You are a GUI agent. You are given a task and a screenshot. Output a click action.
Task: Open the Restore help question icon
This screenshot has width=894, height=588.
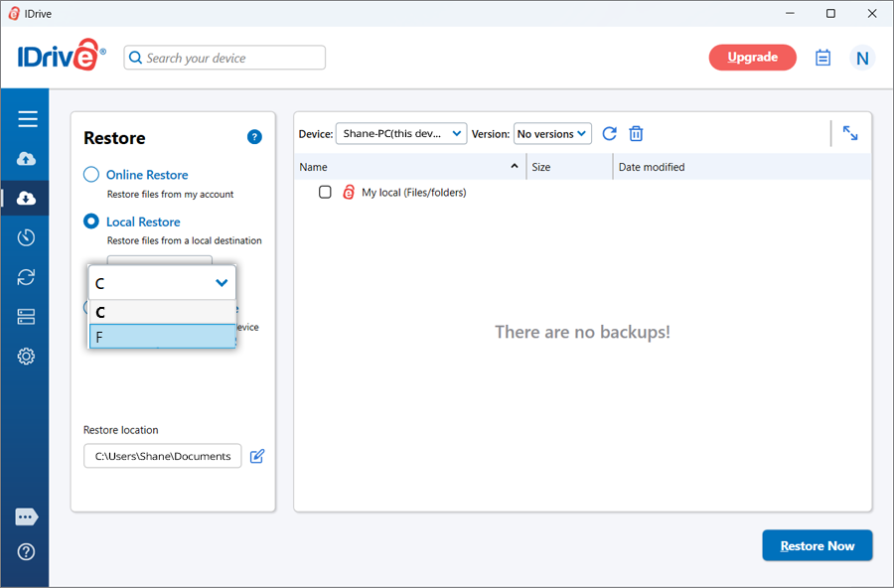[x=254, y=138]
